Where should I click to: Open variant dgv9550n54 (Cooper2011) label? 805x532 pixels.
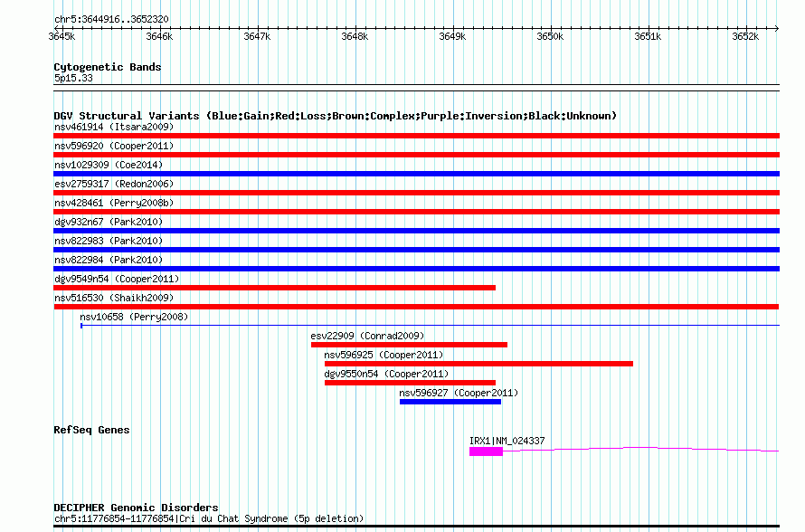(386, 374)
